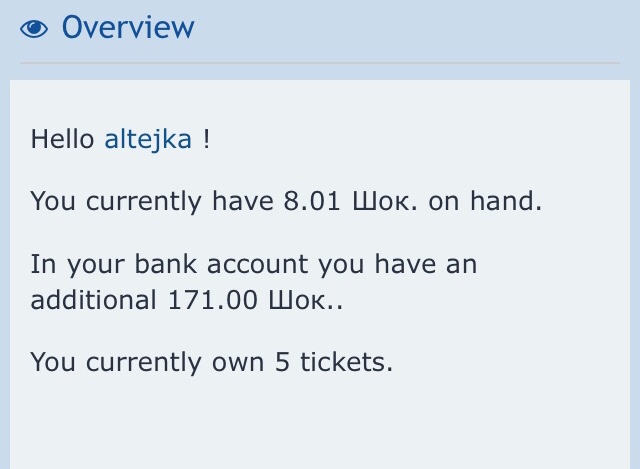Click the divider line under Overview
640x469 pixels.
[320, 63]
